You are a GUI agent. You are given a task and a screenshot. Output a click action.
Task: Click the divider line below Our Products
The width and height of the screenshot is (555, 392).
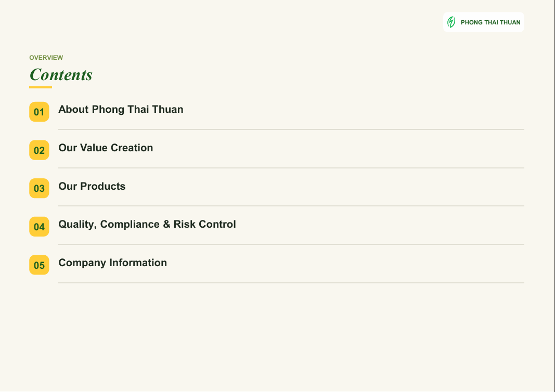(291, 206)
